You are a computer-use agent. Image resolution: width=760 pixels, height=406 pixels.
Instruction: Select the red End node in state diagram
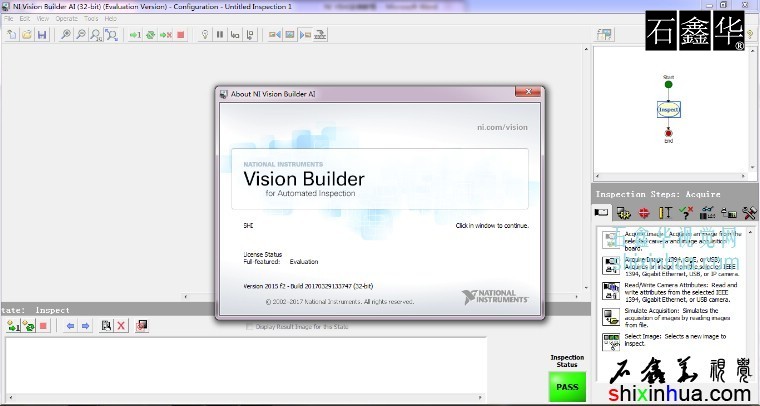(x=669, y=133)
